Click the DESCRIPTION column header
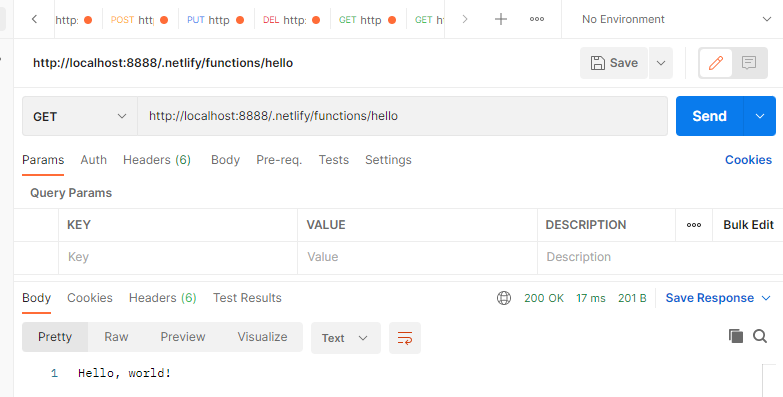This screenshot has height=397, width=783. point(586,225)
